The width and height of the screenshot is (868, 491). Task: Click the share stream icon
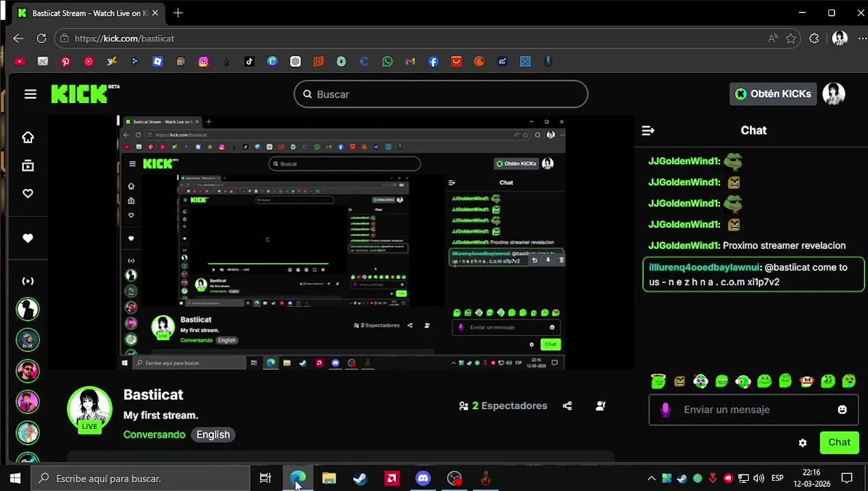click(567, 406)
